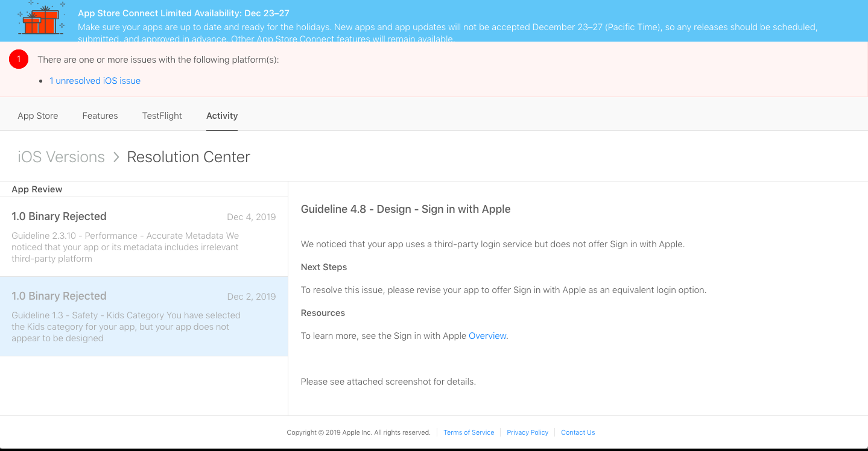Click the 'To resolve this issue' sentence
Image resolution: width=868 pixels, height=451 pixels.
pyautogui.click(x=504, y=290)
